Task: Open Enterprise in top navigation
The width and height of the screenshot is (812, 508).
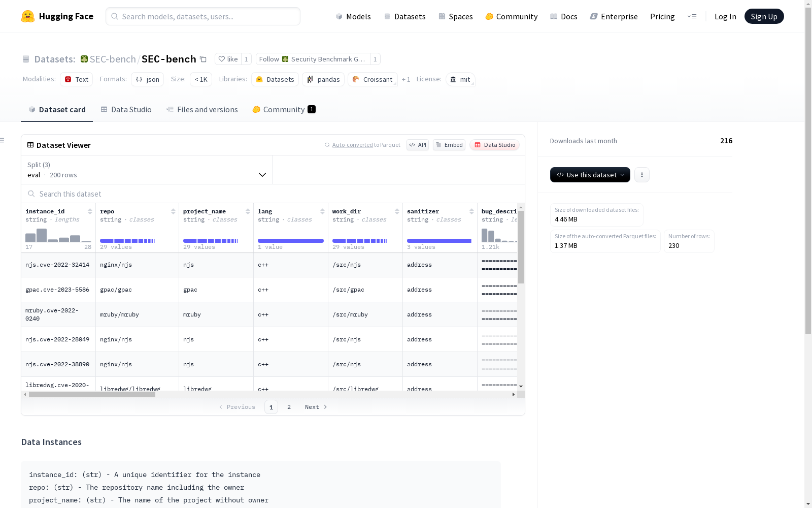Action: point(614,16)
